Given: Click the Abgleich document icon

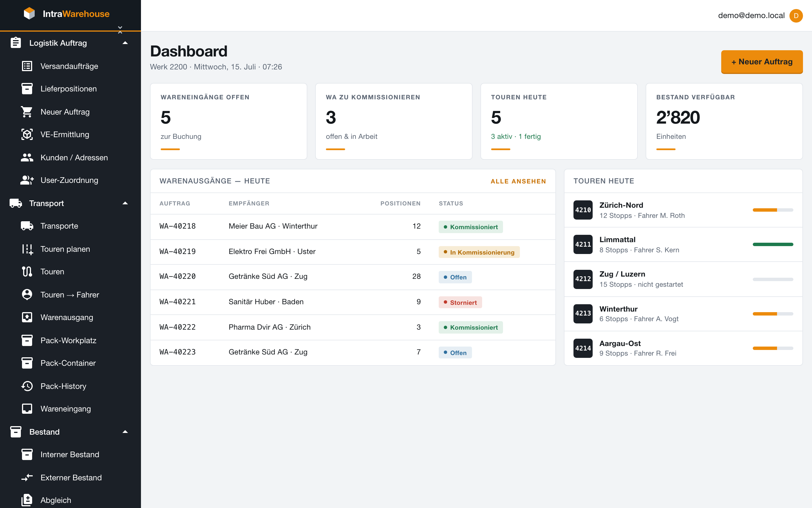Looking at the screenshot, I should (27, 500).
